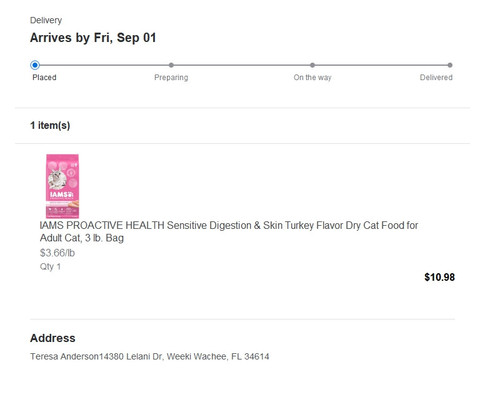Click the Delivered step dot on tracker

point(450,65)
